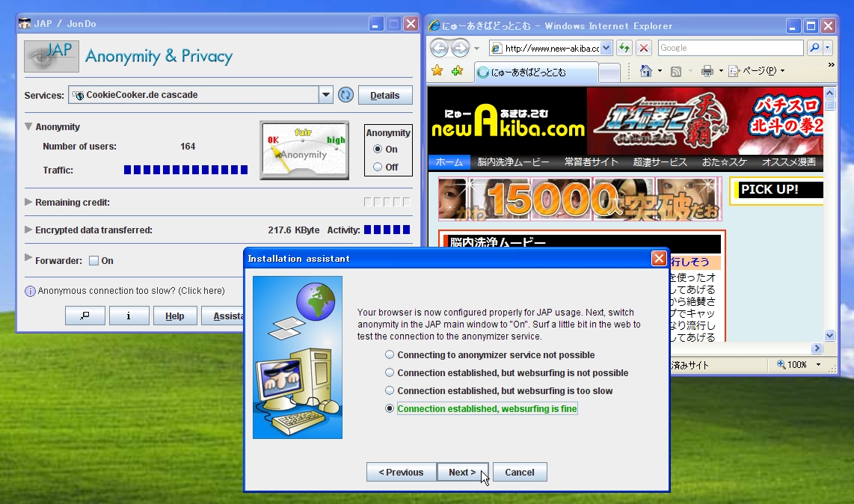Click new Akiba.com site logo
Viewport: 854px width, 504px height.
pyautogui.click(x=508, y=121)
